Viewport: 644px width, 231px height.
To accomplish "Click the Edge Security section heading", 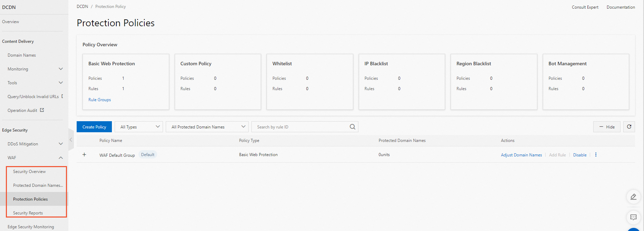I will (15, 130).
